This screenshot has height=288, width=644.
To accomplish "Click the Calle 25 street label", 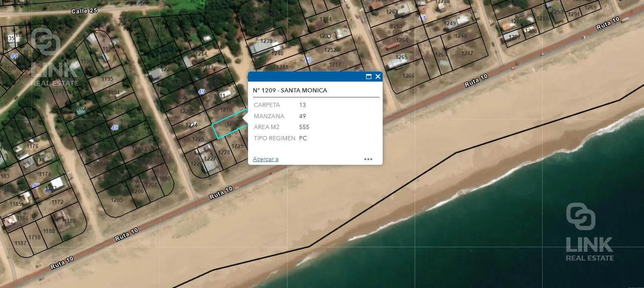I will tap(84, 11).
